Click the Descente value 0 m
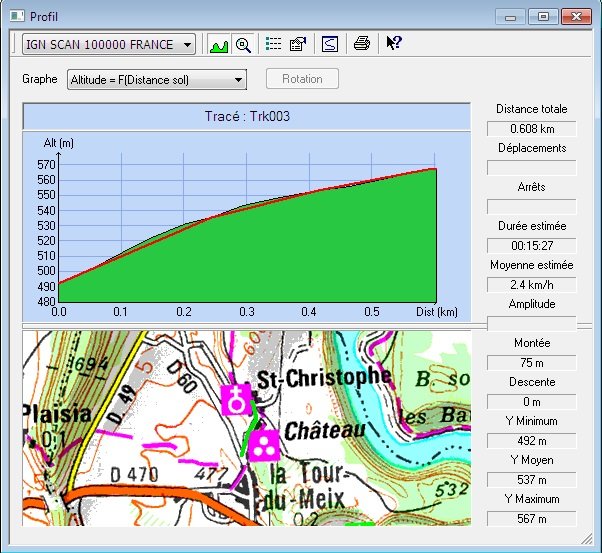This screenshot has width=602, height=553. pyautogui.click(x=532, y=402)
